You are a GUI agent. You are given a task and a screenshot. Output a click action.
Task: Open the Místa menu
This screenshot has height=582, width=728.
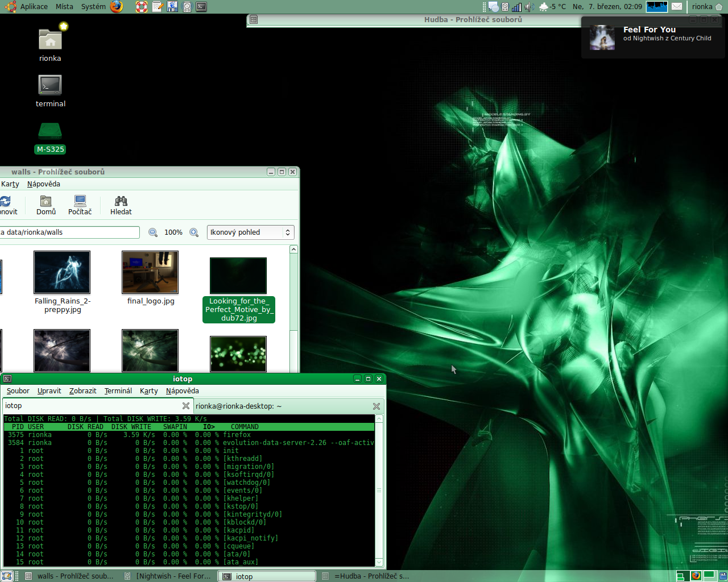pyautogui.click(x=64, y=7)
